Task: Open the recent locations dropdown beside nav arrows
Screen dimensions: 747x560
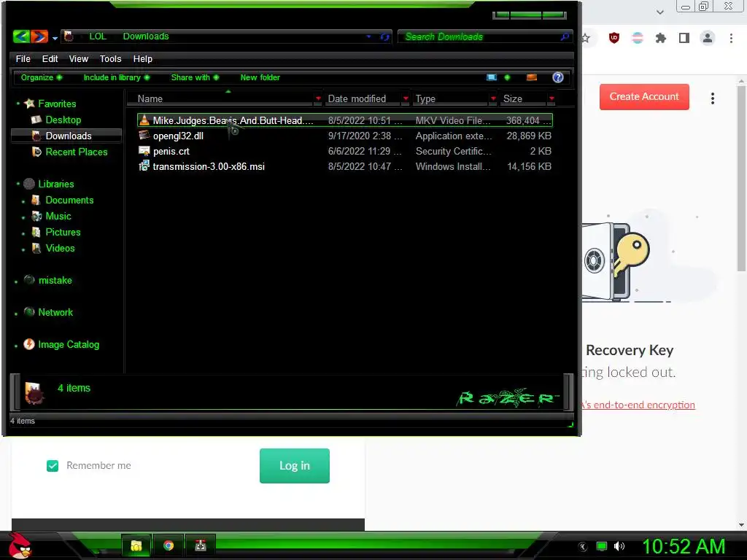Action: tap(55, 38)
